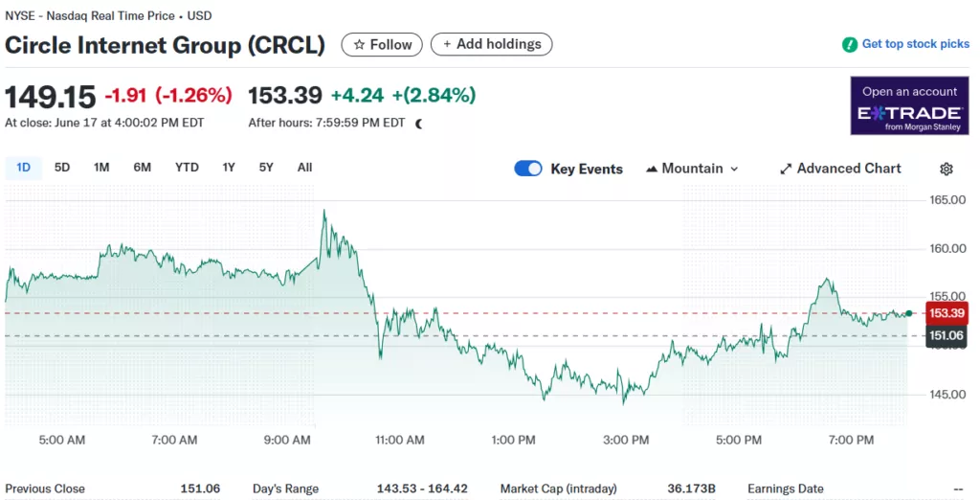980x500 pixels.
Task: Switch to the 5D time range
Action: [x=62, y=168]
